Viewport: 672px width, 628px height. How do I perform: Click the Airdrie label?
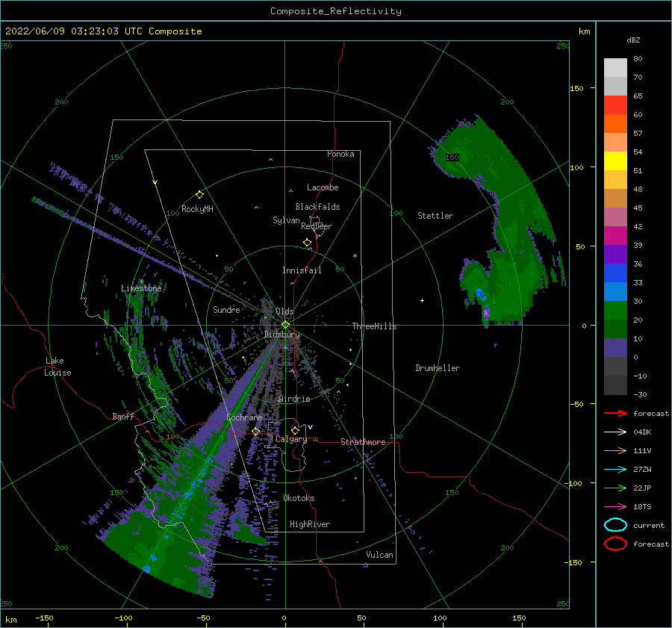point(294,399)
